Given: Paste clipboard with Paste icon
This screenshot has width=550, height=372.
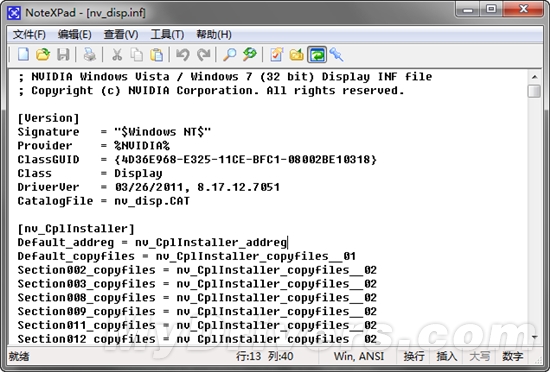Looking at the screenshot, I should click(156, 55).
